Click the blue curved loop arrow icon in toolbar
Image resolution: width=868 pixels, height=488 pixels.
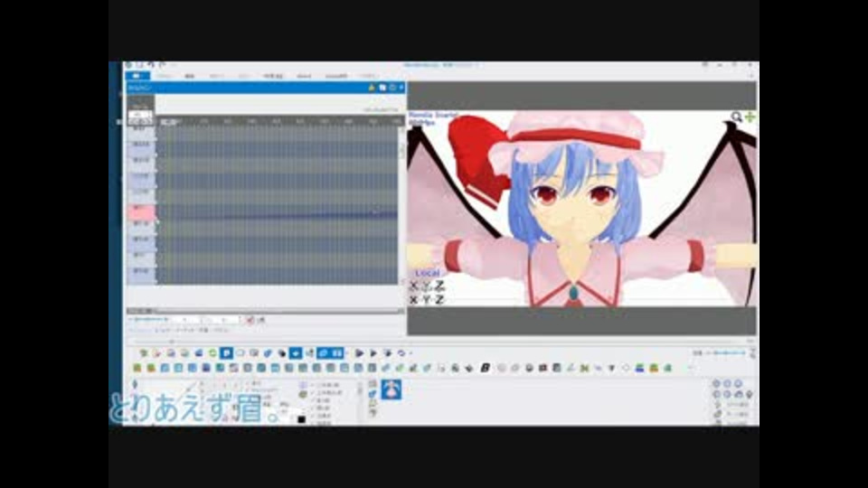[x=401, y=353]
